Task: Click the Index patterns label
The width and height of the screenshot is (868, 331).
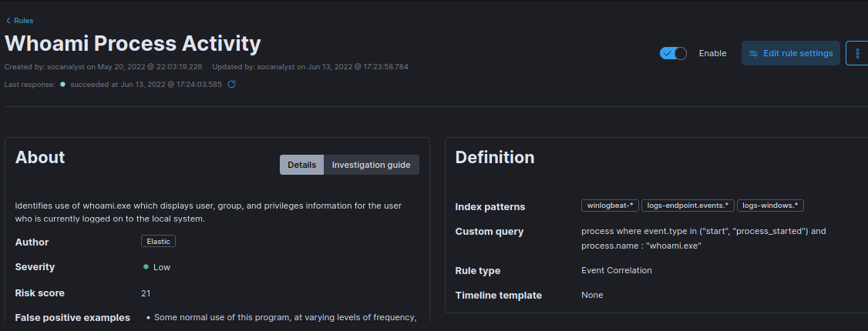Action: [490, 206]
